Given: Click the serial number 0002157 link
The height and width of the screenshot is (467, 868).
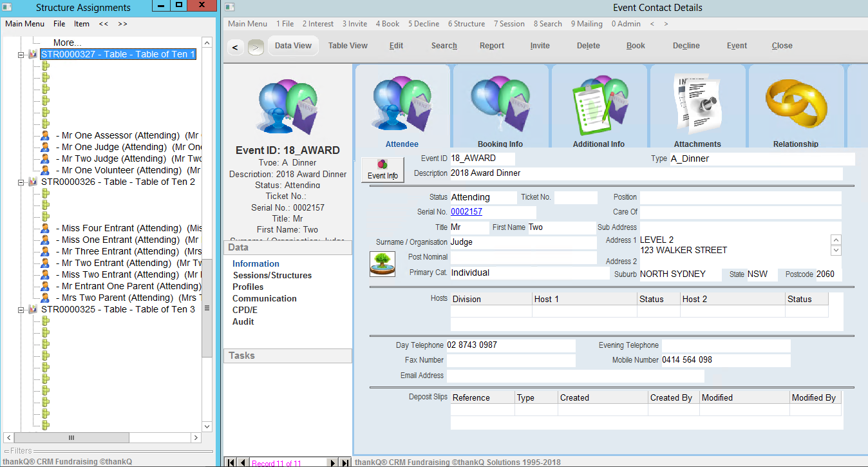Looking at the screenshot, I should point(466,212).
